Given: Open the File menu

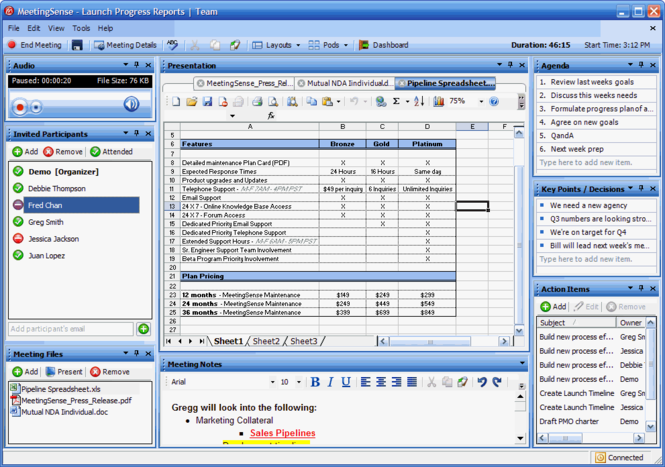Looking at the screenshot, I should [x=14, y=28].
